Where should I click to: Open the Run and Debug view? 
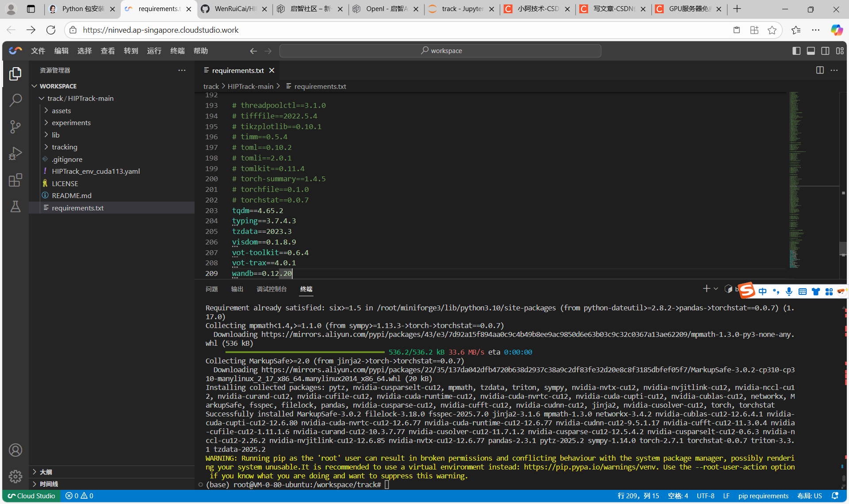tap(15, 153)
